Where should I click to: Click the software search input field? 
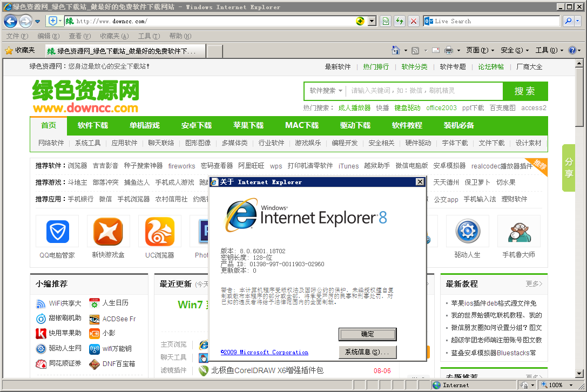click(x=427, y=91)
